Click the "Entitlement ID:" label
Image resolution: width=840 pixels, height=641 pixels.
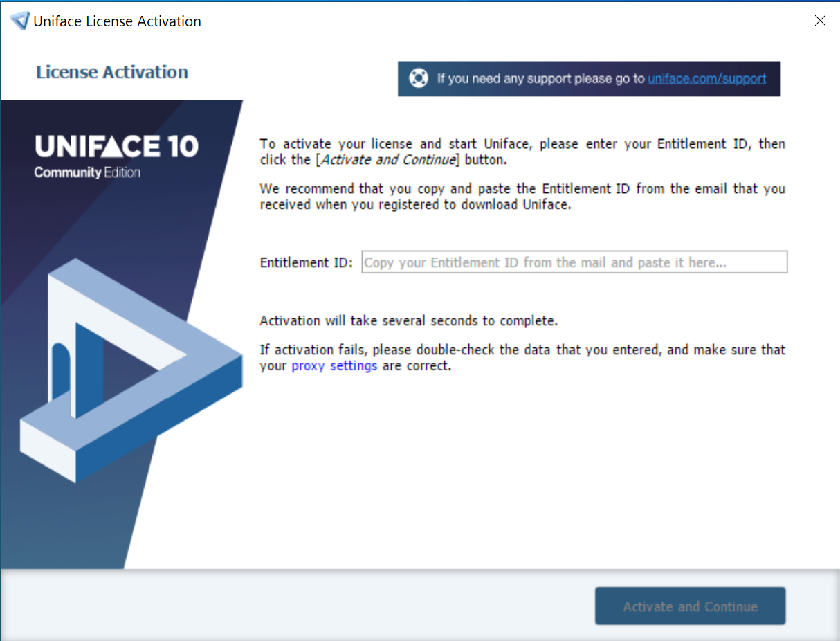click(x=307, y=263)
